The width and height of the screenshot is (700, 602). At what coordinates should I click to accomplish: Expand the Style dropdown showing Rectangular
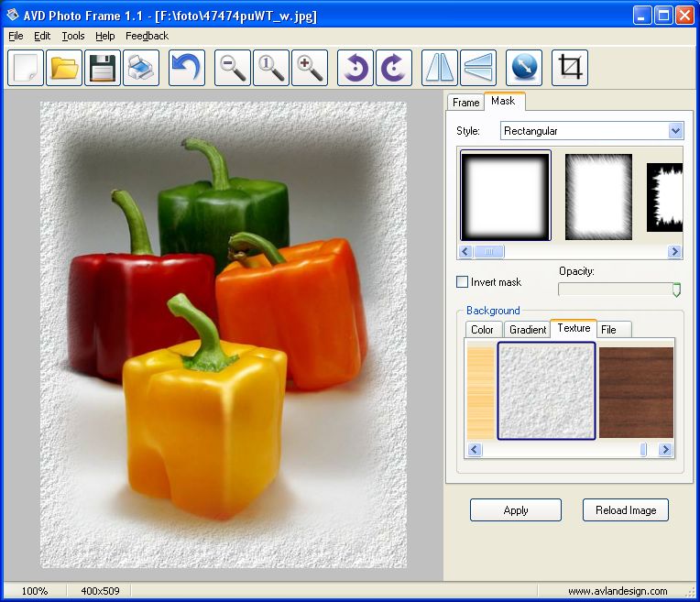tap(675, 131)
